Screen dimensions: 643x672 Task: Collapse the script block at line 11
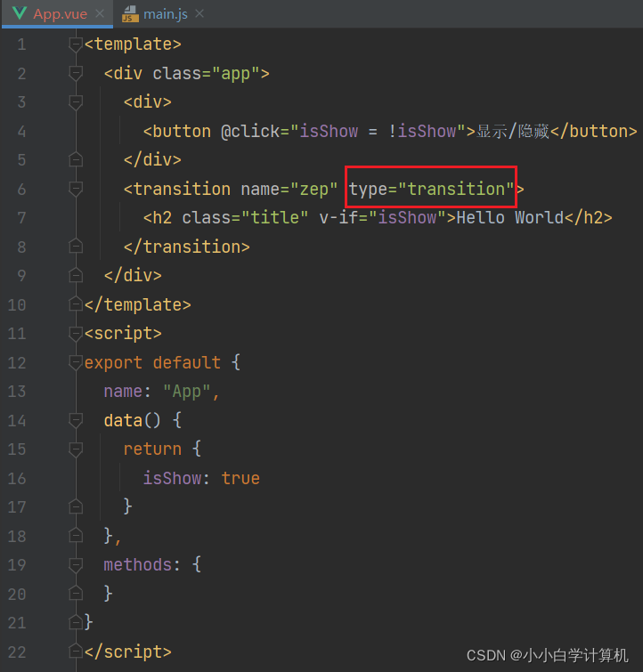coord(76,334)
